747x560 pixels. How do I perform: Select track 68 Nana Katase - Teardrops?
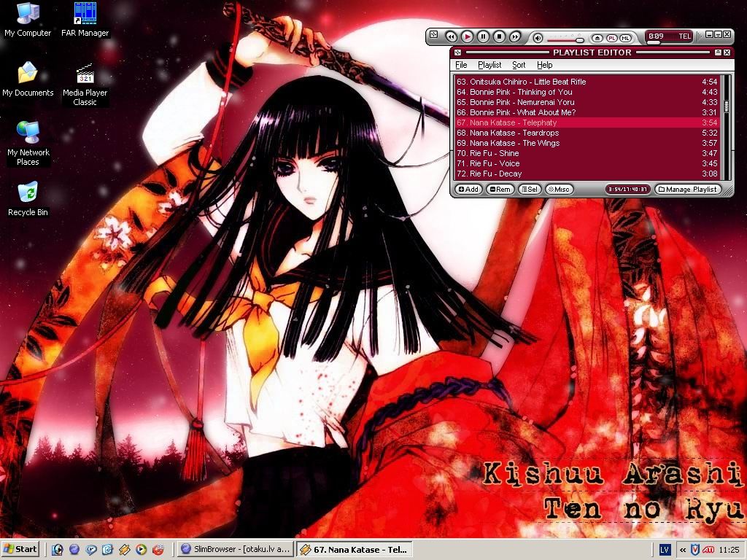point(587,133)
